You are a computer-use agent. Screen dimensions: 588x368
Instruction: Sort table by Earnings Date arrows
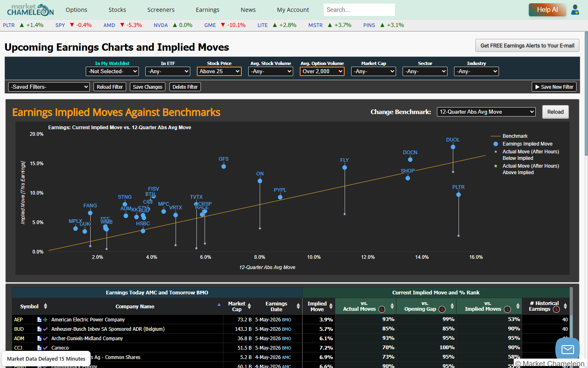298,306
